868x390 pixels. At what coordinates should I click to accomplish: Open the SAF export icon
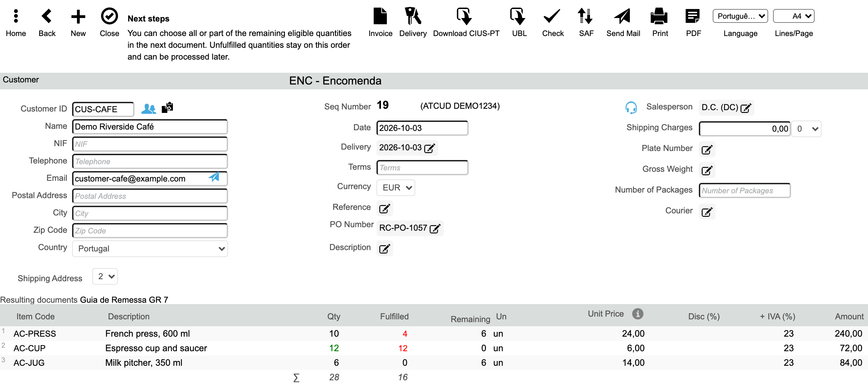coord(585,16)
